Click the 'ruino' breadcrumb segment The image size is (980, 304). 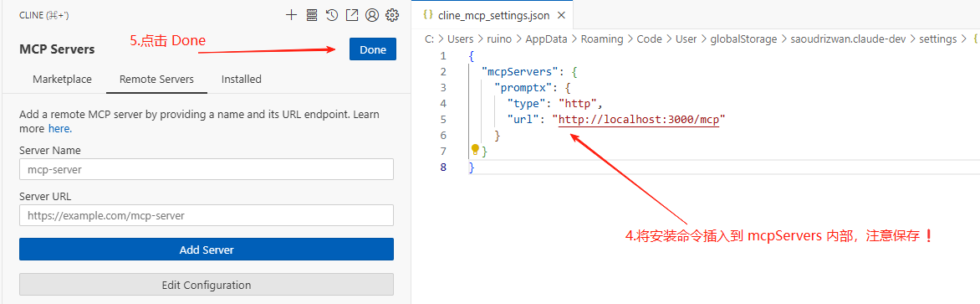(500, 39)
